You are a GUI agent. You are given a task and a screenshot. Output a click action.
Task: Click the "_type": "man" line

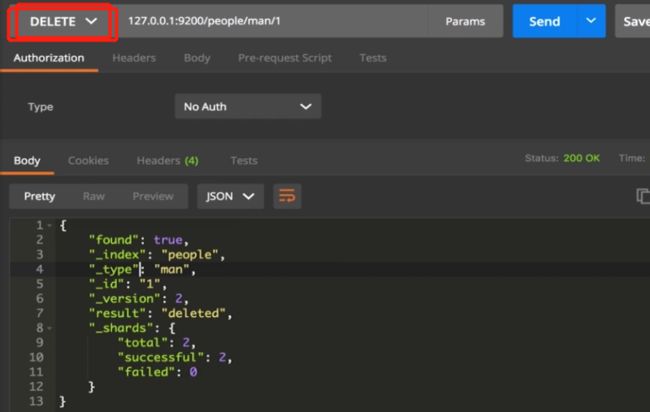pos(142,269)
